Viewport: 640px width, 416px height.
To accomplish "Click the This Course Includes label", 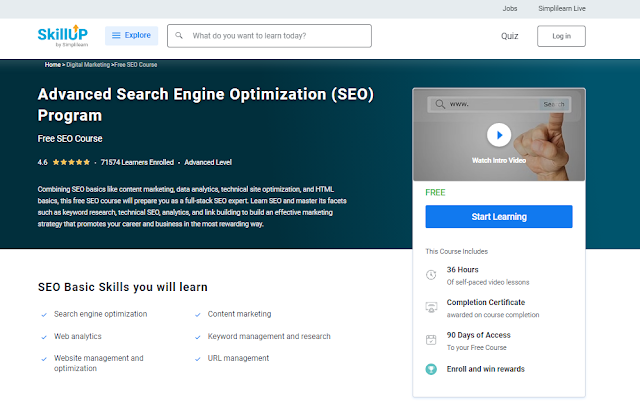I will 456,251.
